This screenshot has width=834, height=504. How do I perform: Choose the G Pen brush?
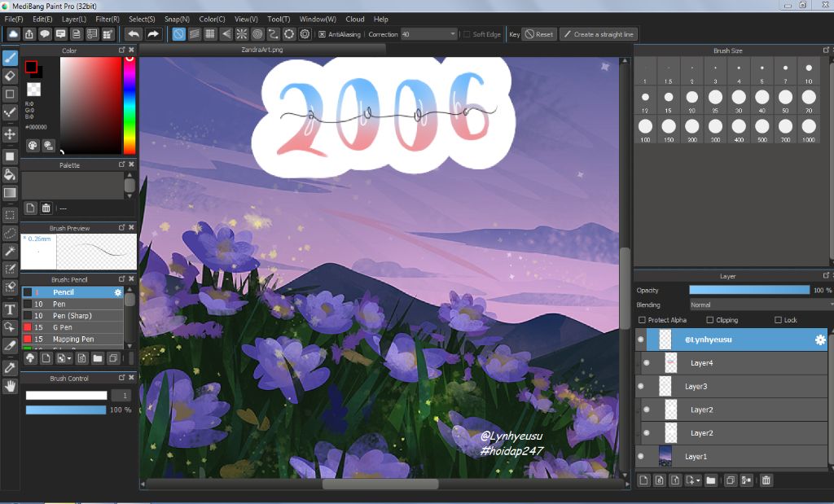pyautogui.click(x=72, y=327)
